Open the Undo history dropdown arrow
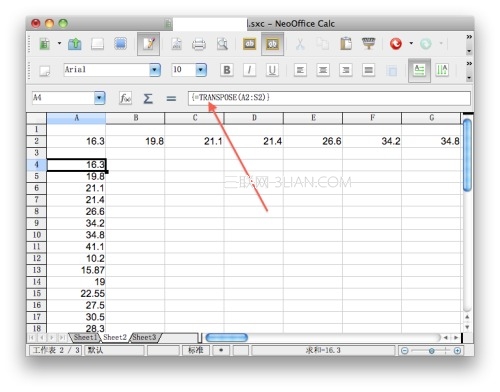Viewport: 500px width, 392px height. click(411, 43)
